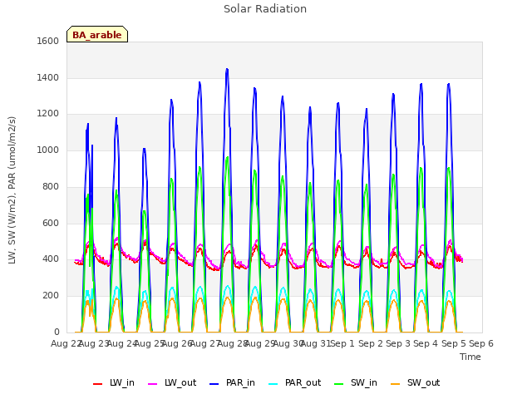Click the SW_out legend entry
This screenshot has width=532, height=399.
pos(416,383)
